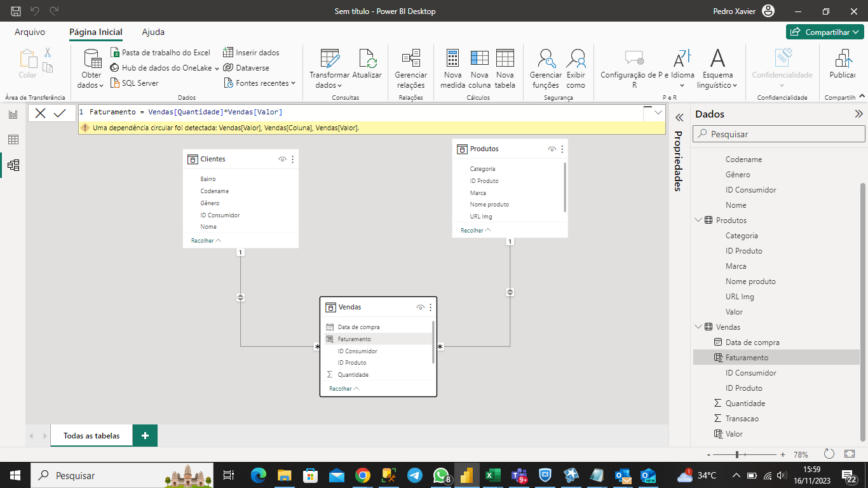Viewport: 868px width, 488px height.
Task: Collapse the Vendas table via Recolher
Action: pyautogui.click(x=344, y=389)
